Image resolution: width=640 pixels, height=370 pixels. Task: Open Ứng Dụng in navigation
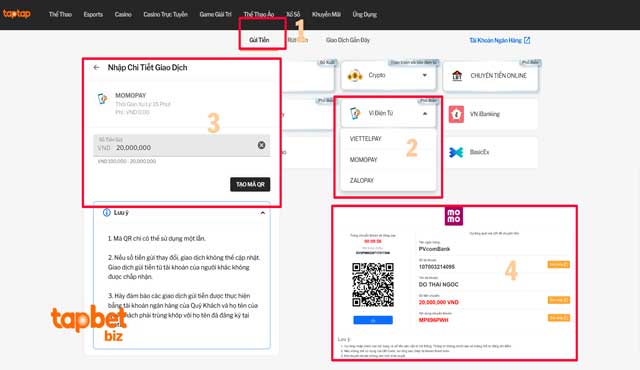364,14
